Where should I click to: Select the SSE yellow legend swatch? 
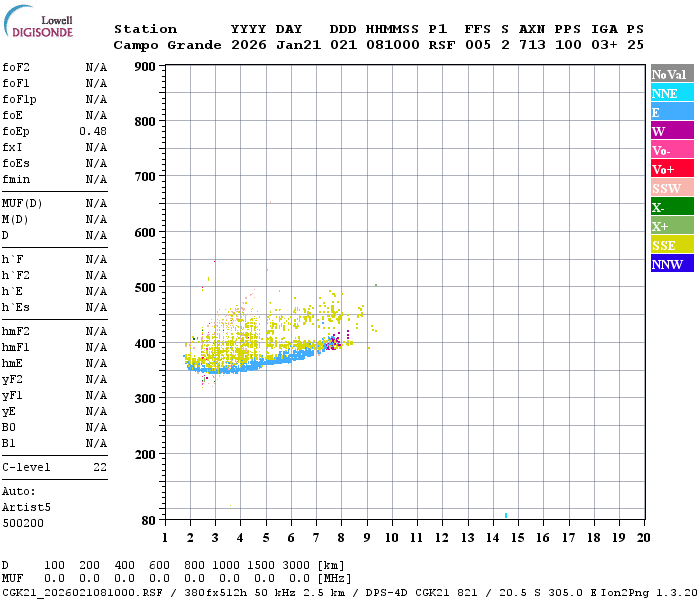pos(672,245)
